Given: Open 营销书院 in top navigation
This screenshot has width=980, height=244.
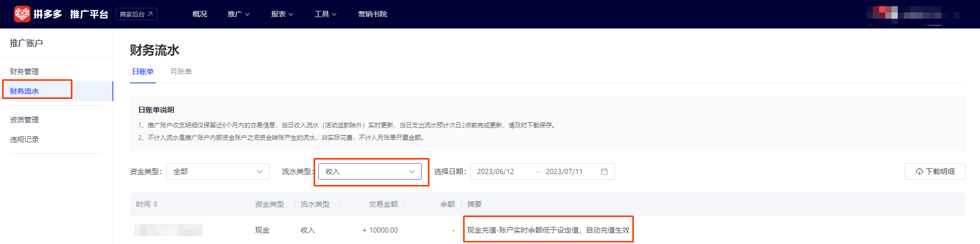Looking at the screenshot, I should point(373,14).
